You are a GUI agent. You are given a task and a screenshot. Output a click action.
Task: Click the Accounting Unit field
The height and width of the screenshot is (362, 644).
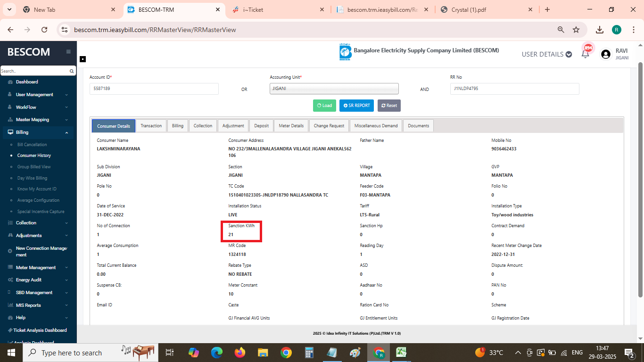tap(334, 89)
